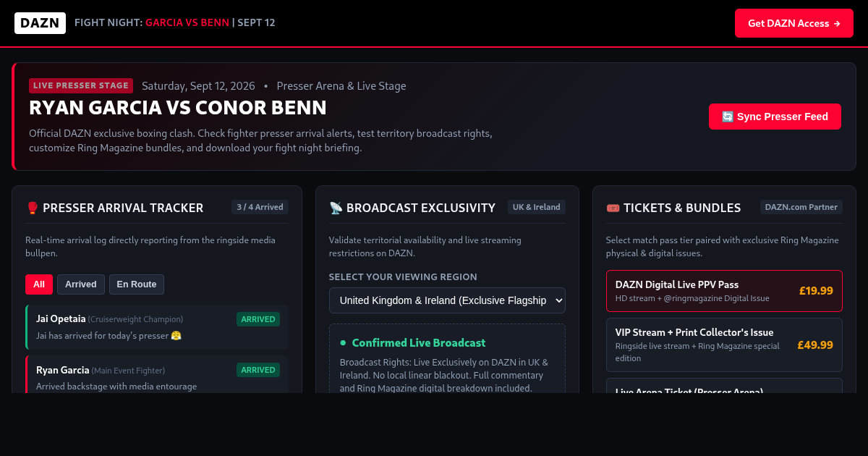The image size is (868, 456).
Task: Click the ARRIVED status for Jai Opetaia
Action: [x=258, y=319]
